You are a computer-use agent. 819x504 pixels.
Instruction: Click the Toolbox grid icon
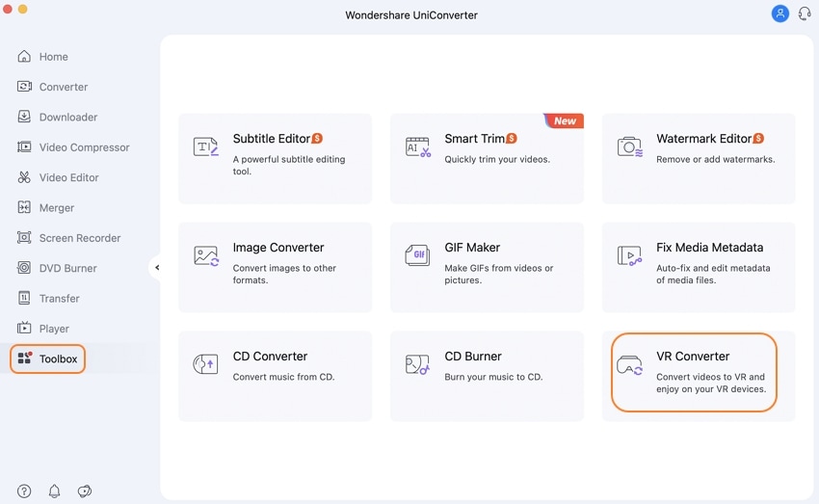tap(24, 358)
